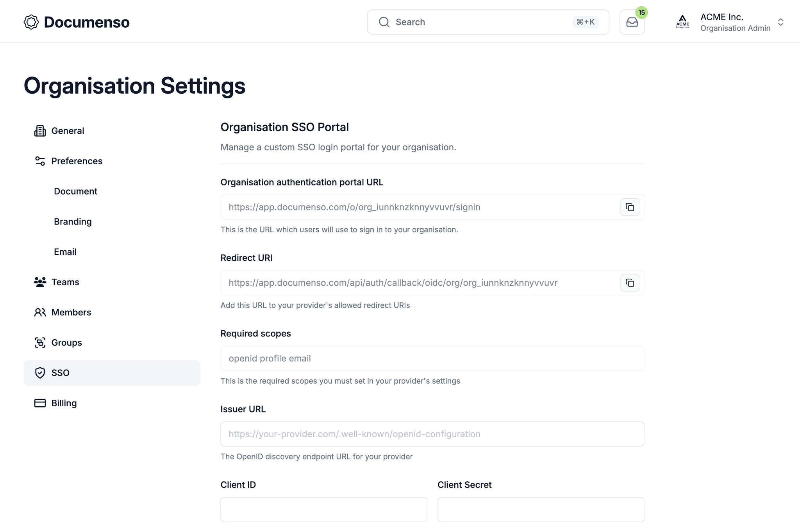Switch to the Branding section
Image resolution: width=800 pixels, height=532 pixels.
(x=73, y=221)
